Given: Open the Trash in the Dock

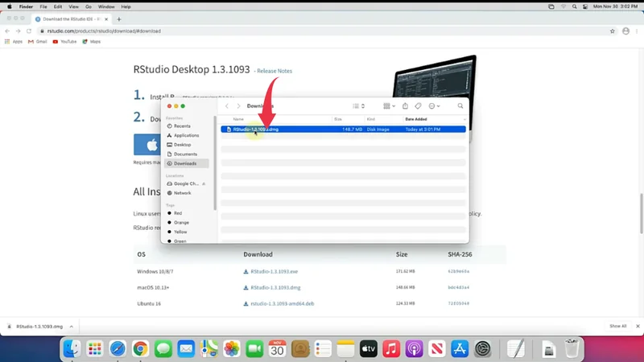Looking at the screenshot, I should click(x=572, y=348).
